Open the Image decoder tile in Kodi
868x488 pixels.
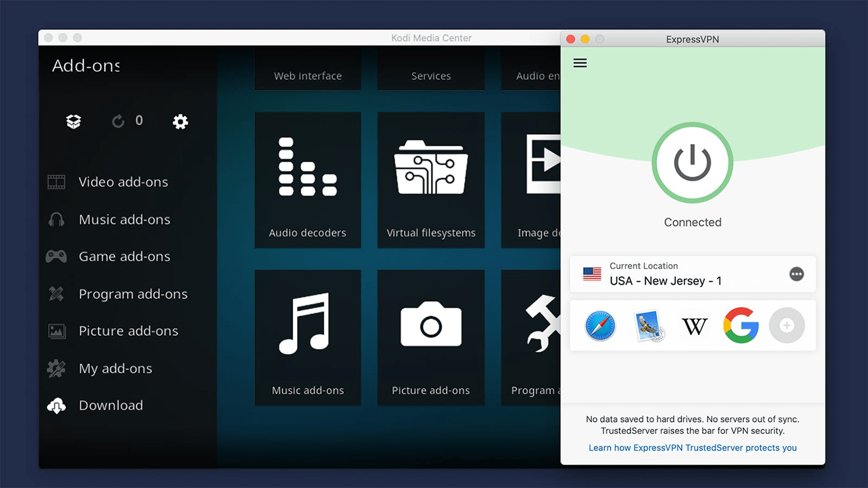(531, 180)
